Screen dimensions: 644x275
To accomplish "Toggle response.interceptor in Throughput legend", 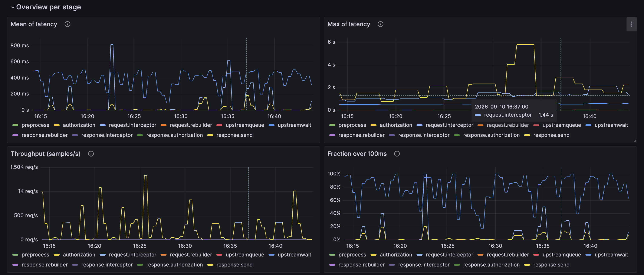I will click(107, 265).
